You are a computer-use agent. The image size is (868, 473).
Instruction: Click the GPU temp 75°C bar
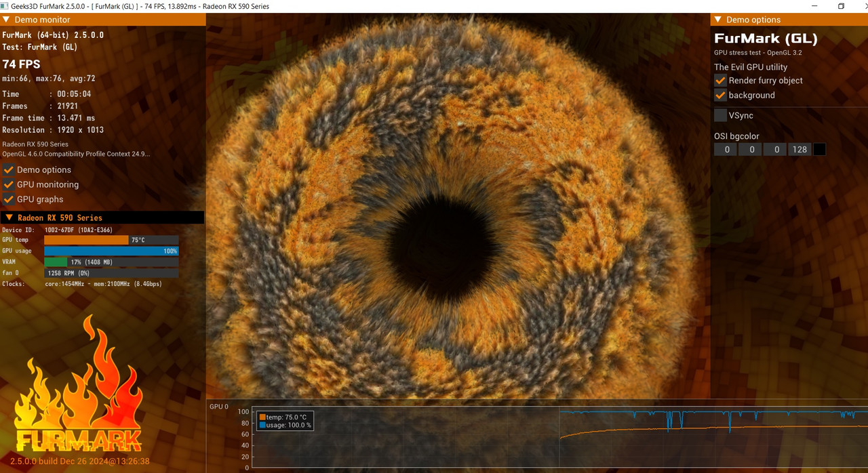(111, 240)
